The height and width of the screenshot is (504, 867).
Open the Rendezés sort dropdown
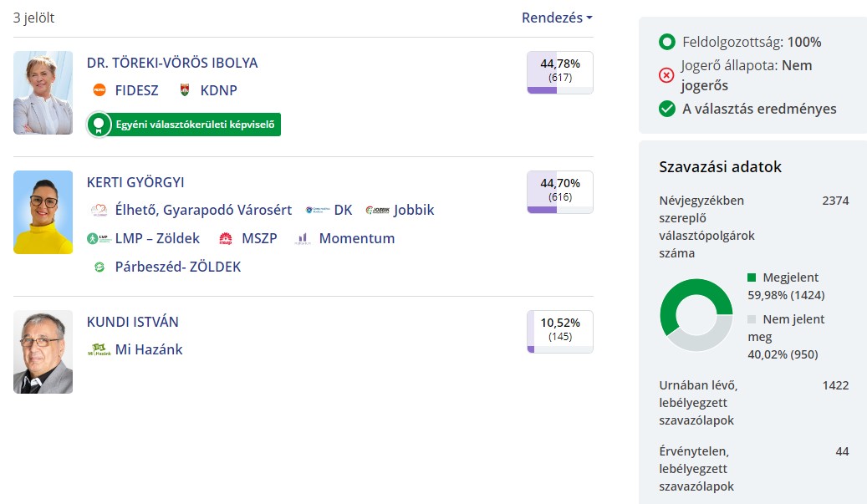(x=557, y=18)
